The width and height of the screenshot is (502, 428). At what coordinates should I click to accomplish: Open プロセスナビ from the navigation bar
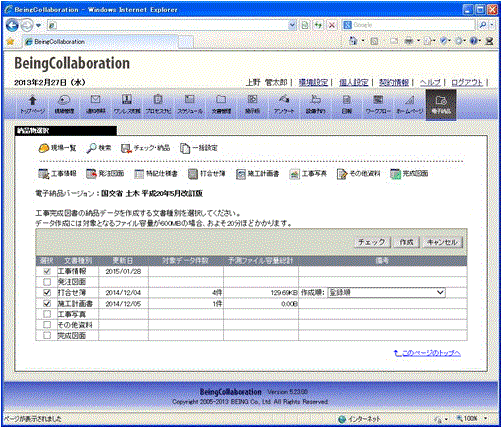(158, 104)
